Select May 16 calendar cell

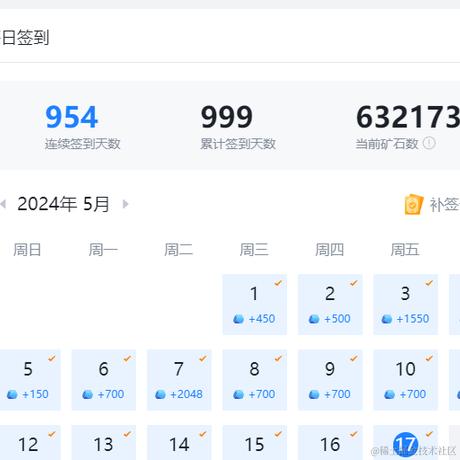[330, 443]
